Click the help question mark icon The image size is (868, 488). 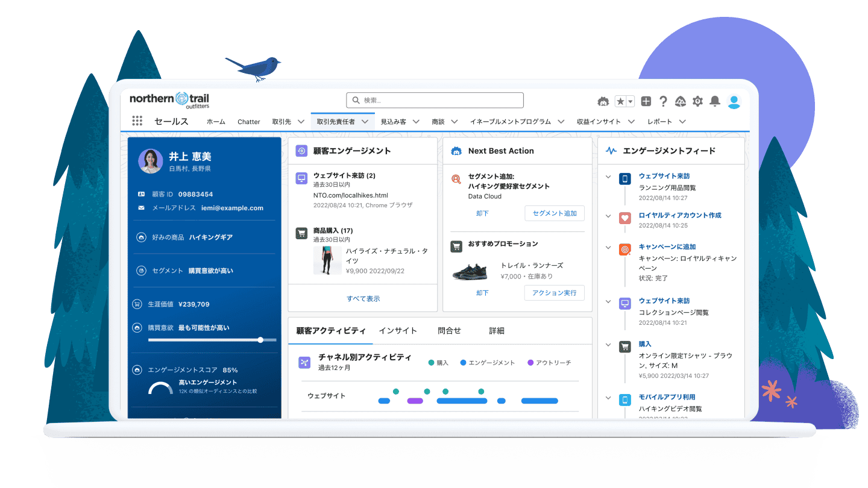pos(663,101)
